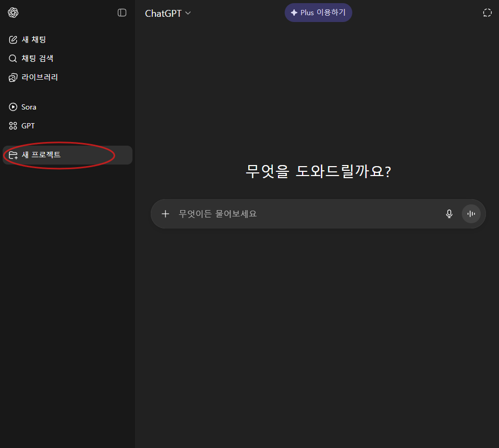Open the attachment menu with the plus icon

pos(165,214)
